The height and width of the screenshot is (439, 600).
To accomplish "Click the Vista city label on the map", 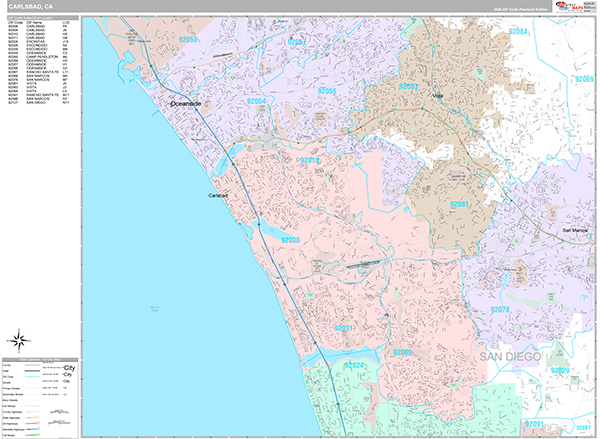I will (x=437, y=96).
